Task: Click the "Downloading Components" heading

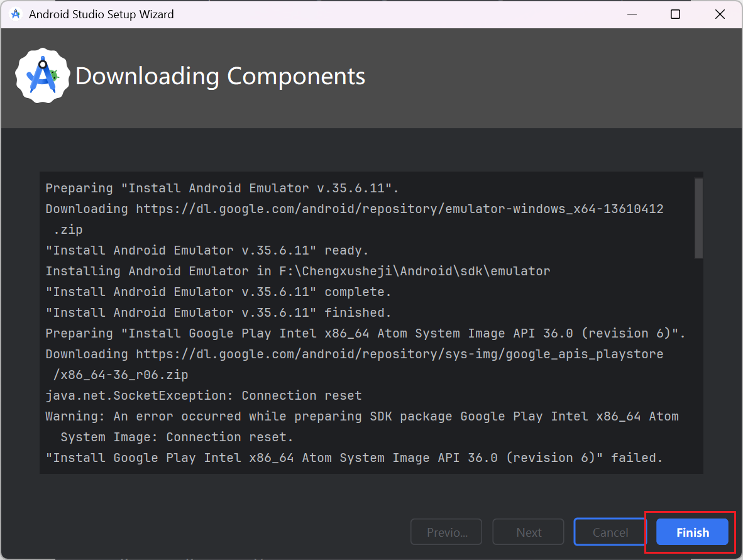Action: coord(221,76)
